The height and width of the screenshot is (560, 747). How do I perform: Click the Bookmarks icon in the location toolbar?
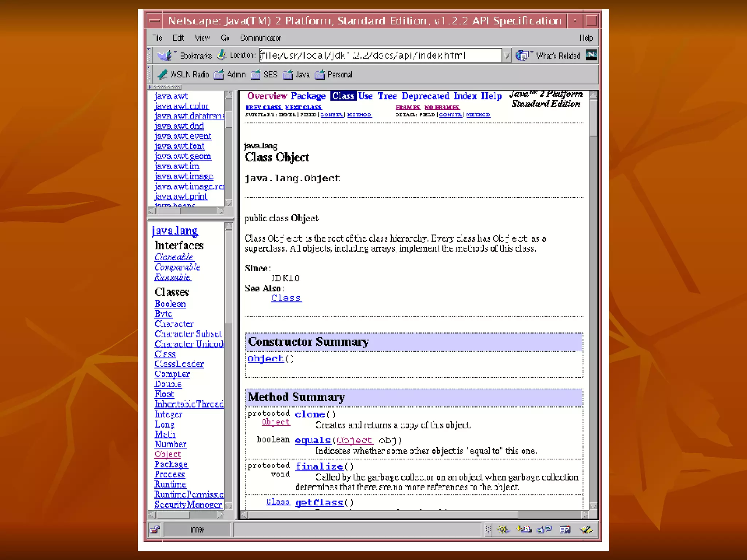click(x=165, y=55)
